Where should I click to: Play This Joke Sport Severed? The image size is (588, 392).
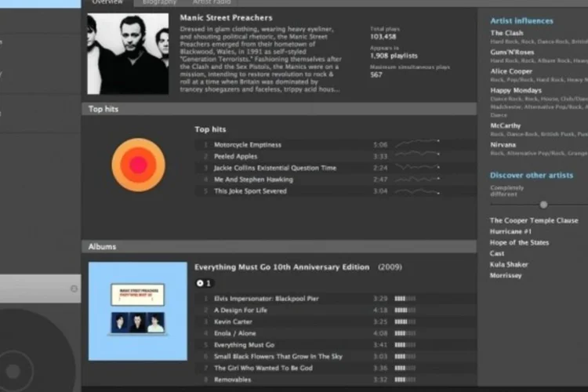pyautogui.click(x=250, y=191)
